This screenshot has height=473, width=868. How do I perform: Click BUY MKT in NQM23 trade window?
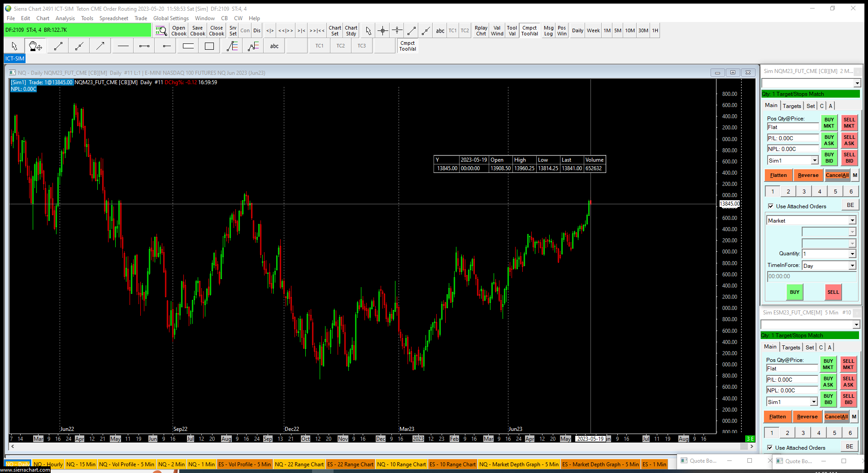tap(829, 123)
